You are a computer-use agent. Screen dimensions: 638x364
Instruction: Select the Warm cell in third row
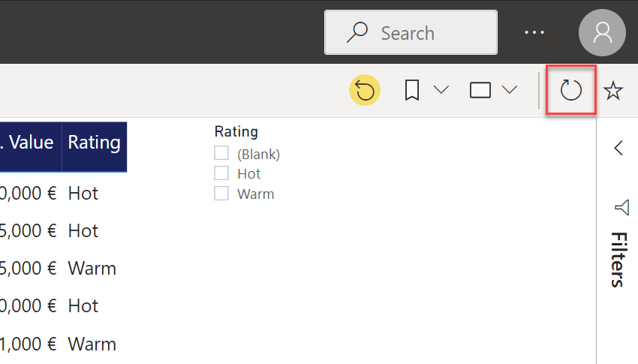92,268
